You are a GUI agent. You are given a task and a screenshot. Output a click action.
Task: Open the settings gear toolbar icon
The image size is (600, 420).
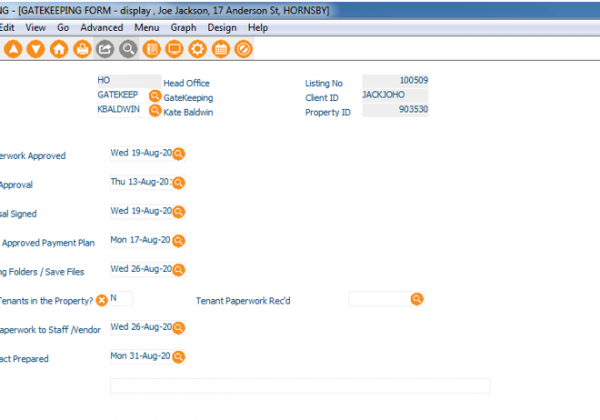point(197,49)
